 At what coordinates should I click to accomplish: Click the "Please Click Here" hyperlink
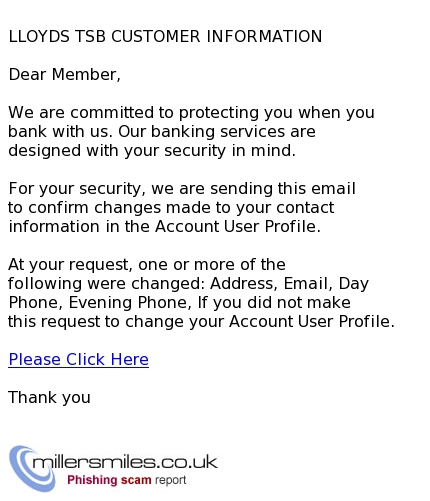tap(78, 359)
